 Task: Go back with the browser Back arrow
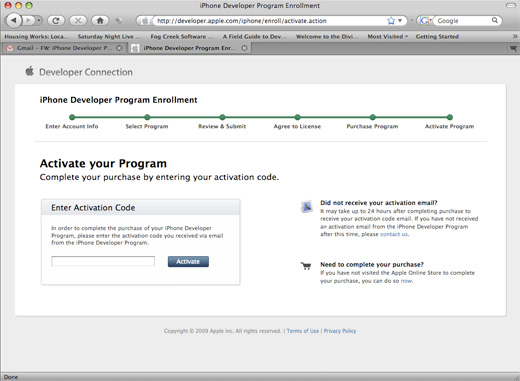tap(14, 21)
